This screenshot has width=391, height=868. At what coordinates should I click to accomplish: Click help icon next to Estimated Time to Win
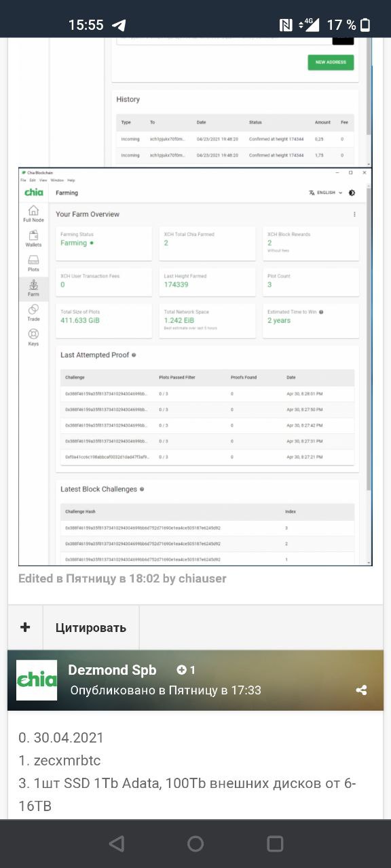(321, 312)
